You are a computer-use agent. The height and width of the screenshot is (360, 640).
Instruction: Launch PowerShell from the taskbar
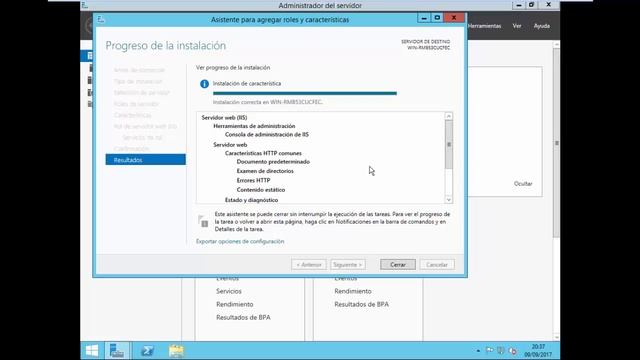[x=147, y=351]
